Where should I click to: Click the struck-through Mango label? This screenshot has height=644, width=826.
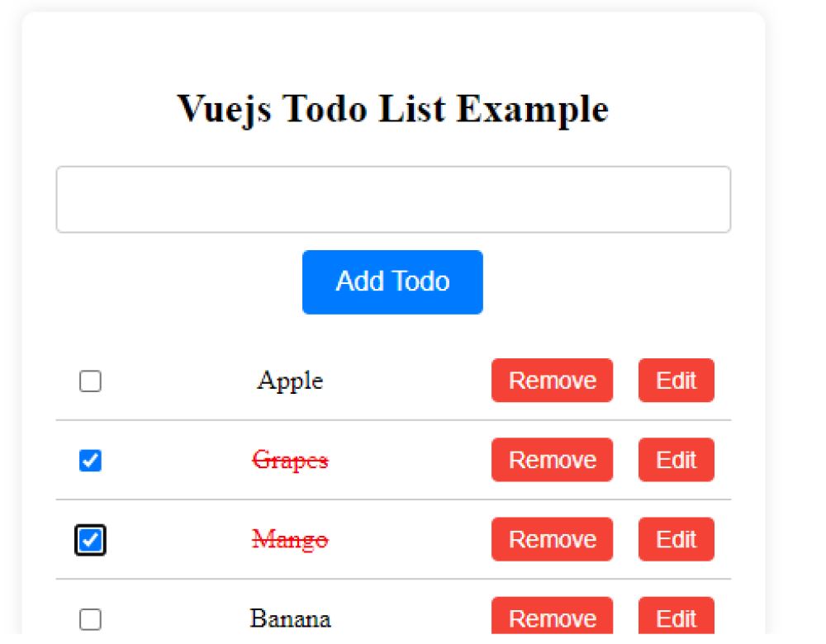point(290,540)
